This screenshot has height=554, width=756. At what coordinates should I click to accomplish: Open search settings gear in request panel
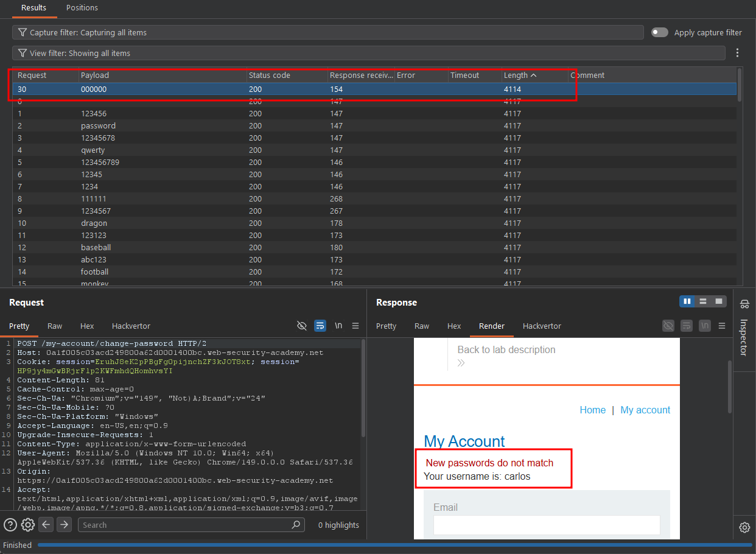(27, 525)
